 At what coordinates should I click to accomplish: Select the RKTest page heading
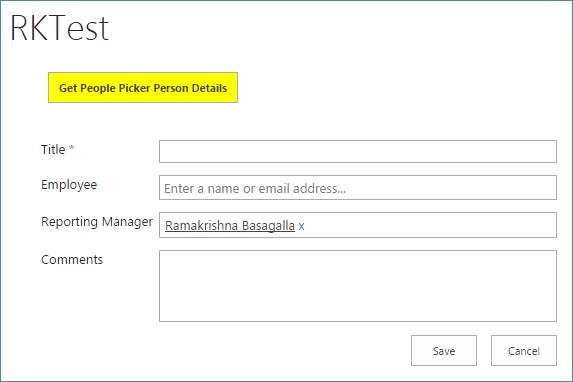click(x=60, y=28)
